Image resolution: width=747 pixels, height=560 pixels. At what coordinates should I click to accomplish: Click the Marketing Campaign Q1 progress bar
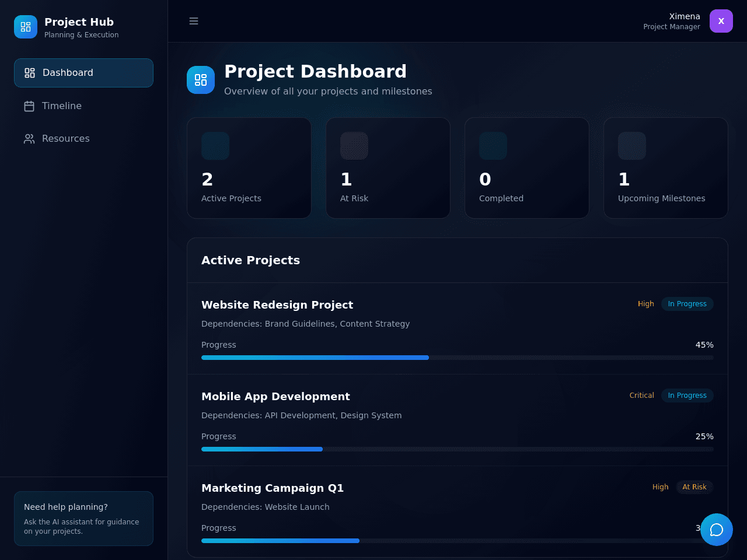(458, 541)
